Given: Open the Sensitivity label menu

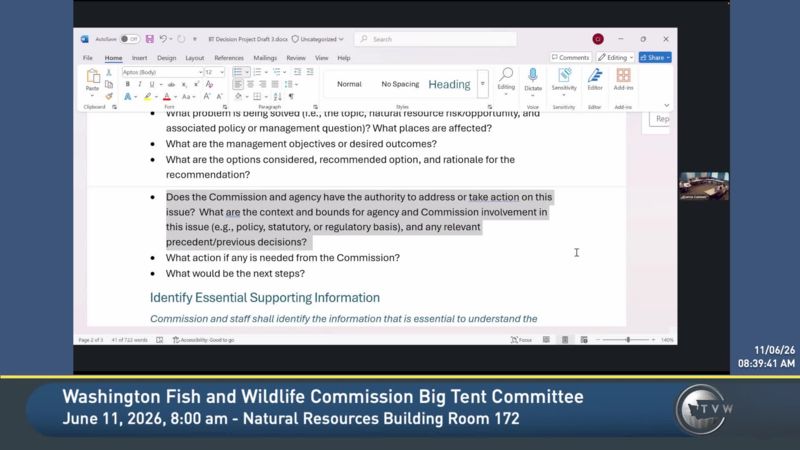Looking at the screenshot, I should click(x=564, y=82).
